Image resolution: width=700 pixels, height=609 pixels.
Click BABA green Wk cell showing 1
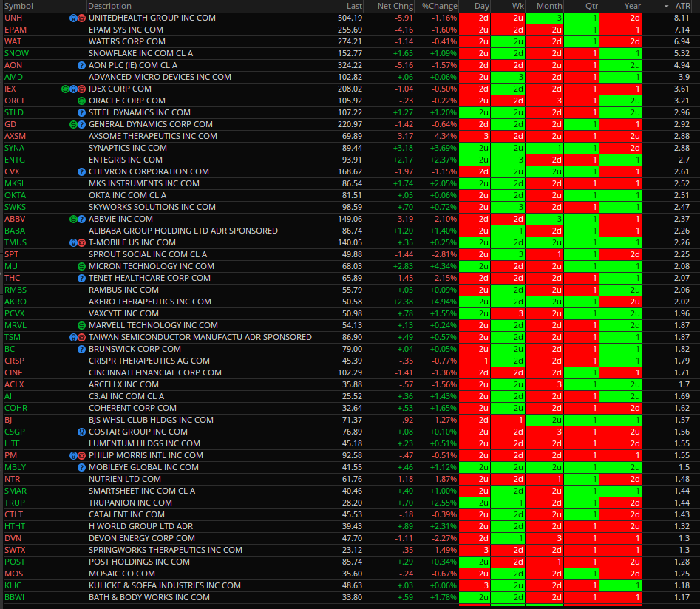[508, 231]
